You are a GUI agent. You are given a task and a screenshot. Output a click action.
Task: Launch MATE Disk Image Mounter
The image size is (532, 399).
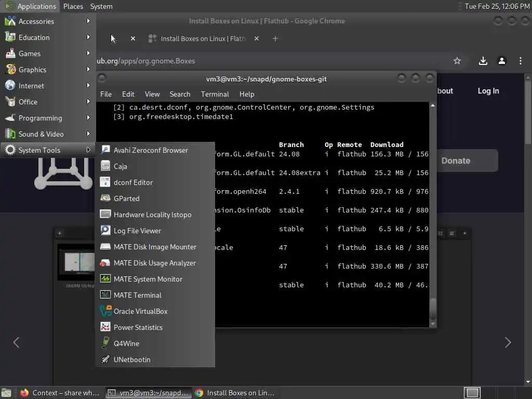[155, 247]
